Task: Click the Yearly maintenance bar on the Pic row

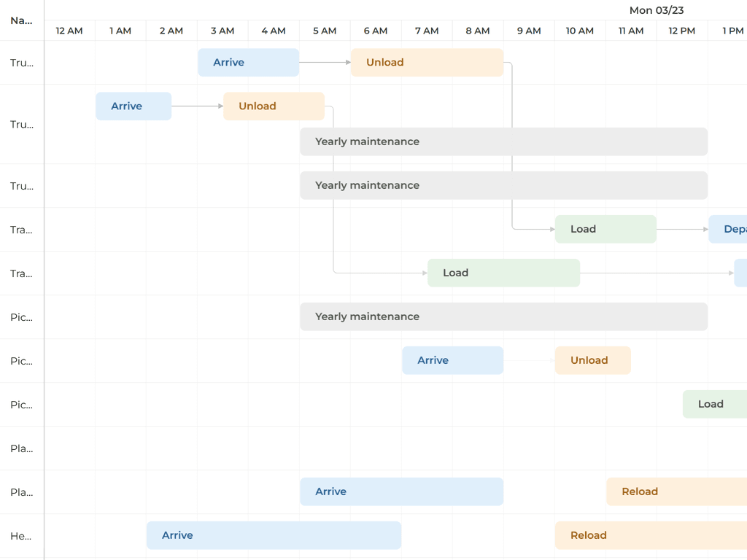Action: [x=503, y=316]
